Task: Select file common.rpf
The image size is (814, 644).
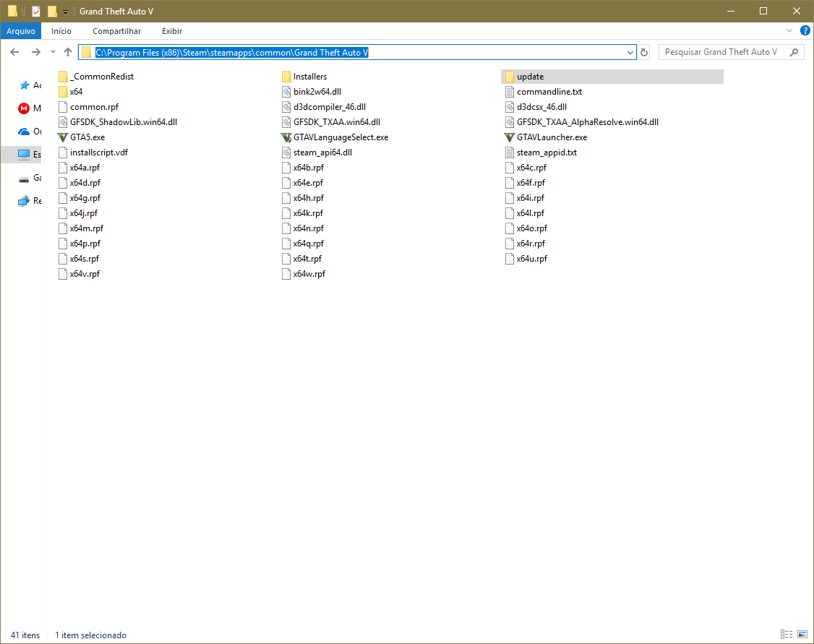Action: click(88, 107)
